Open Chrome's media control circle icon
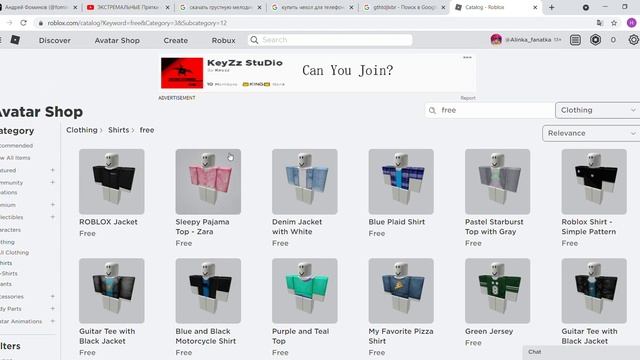The height and width of the screenshot is (360, 640). pos(586,7)
